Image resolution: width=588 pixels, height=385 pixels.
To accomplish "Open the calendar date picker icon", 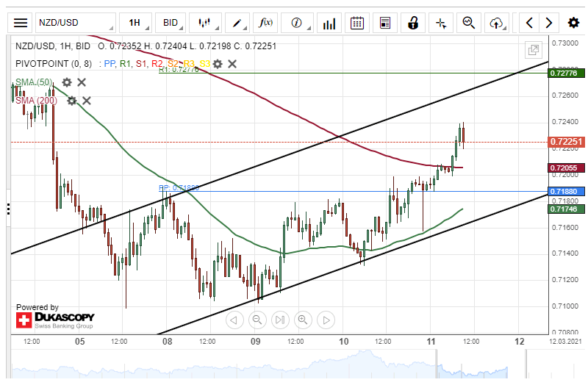I will tap(357, 23).
